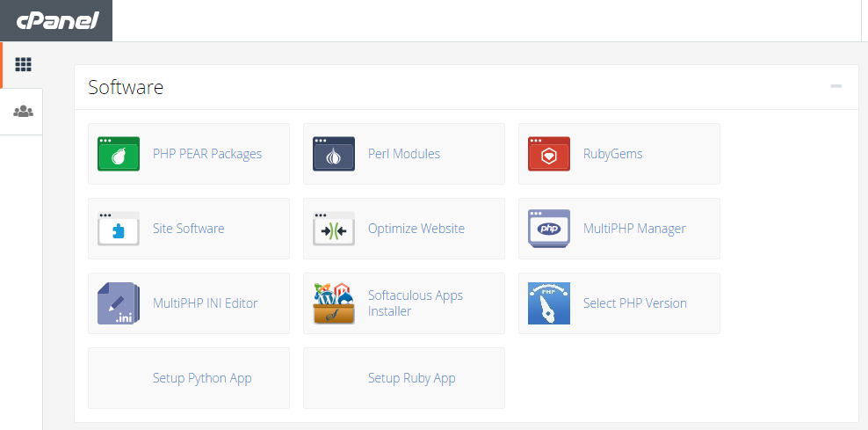Open the Setup Python App link
Viewport: 868px width, 430px height.
point(202,378)
